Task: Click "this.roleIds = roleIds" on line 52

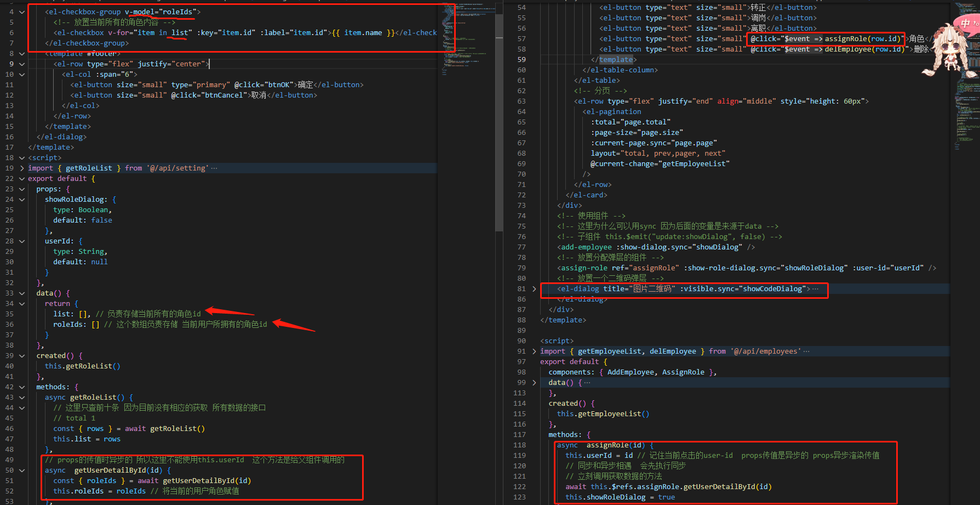Action: (100, 491)
